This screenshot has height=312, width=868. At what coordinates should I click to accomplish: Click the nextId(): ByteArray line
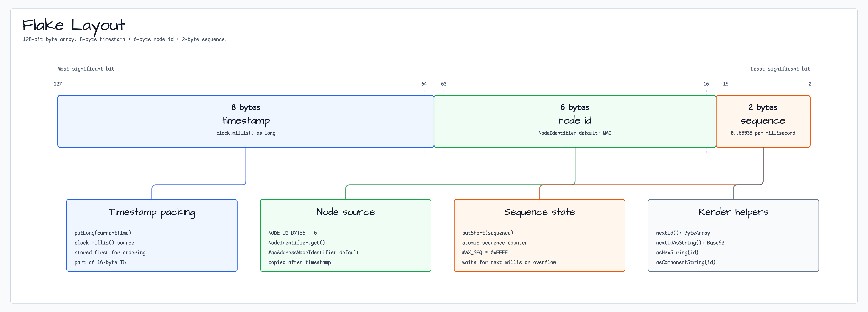click(x=683, y=233)
